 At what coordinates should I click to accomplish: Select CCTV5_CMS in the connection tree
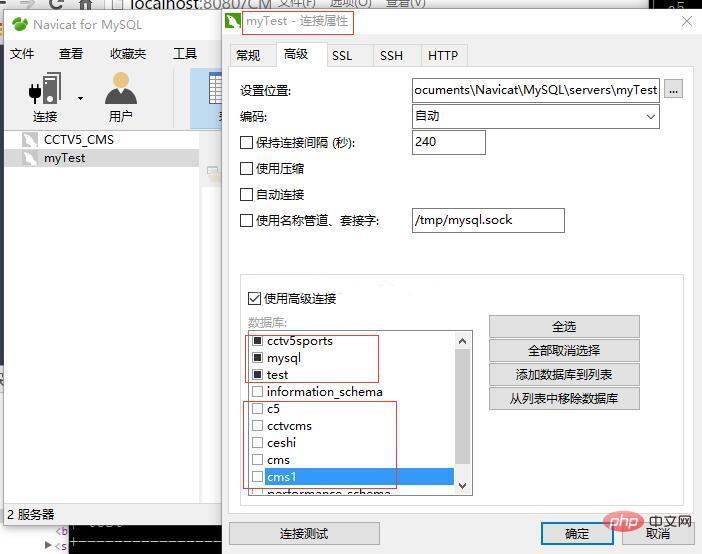click(x=79, y=140)
